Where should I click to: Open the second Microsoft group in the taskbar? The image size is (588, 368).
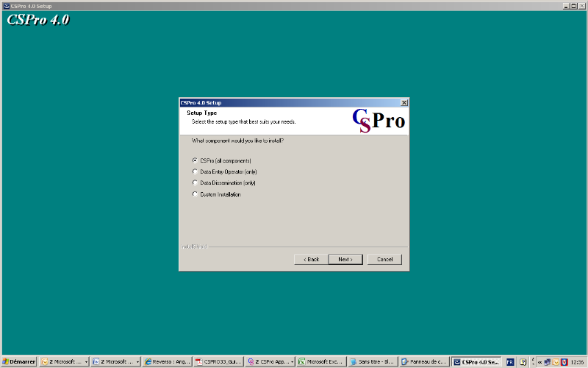(x=116, y=361)
